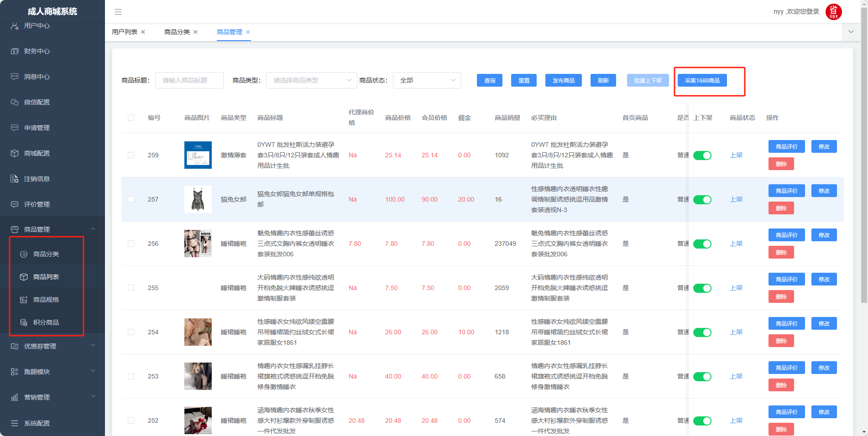Close the 用户列表 tab with X
The height and width of the screenshot is (436, 868).
tap(143, 32)
